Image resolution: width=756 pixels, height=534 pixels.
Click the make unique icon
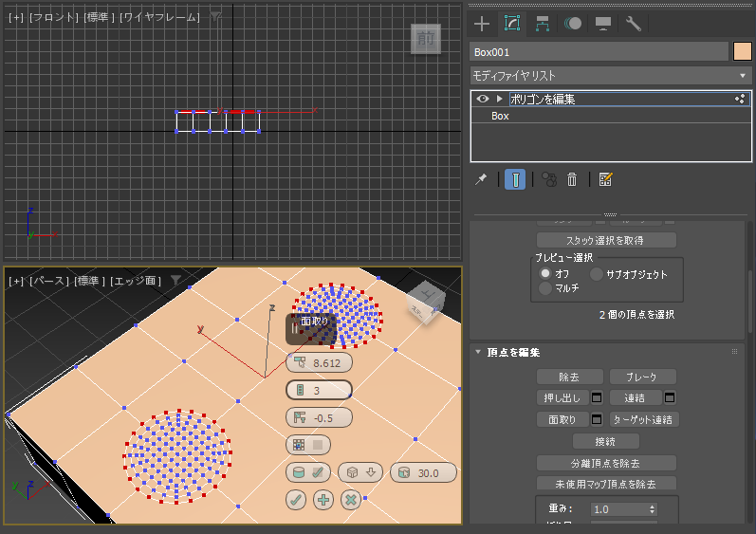pyautogui.click(x=549, y=180)
